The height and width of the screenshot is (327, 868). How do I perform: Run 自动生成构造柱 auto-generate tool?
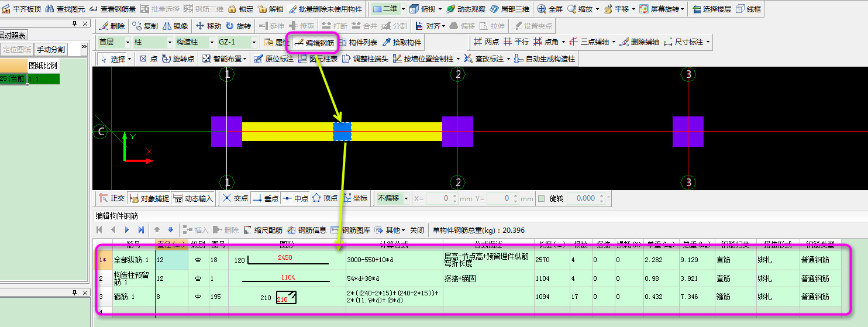(x=545, y=58)
